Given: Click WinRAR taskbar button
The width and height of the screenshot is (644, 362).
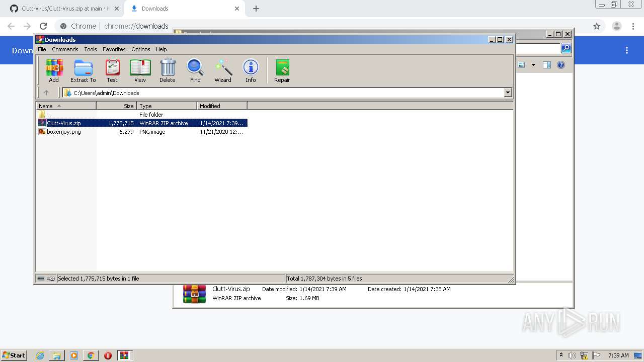Looking at the screenshot, I should tap(125, 355).
